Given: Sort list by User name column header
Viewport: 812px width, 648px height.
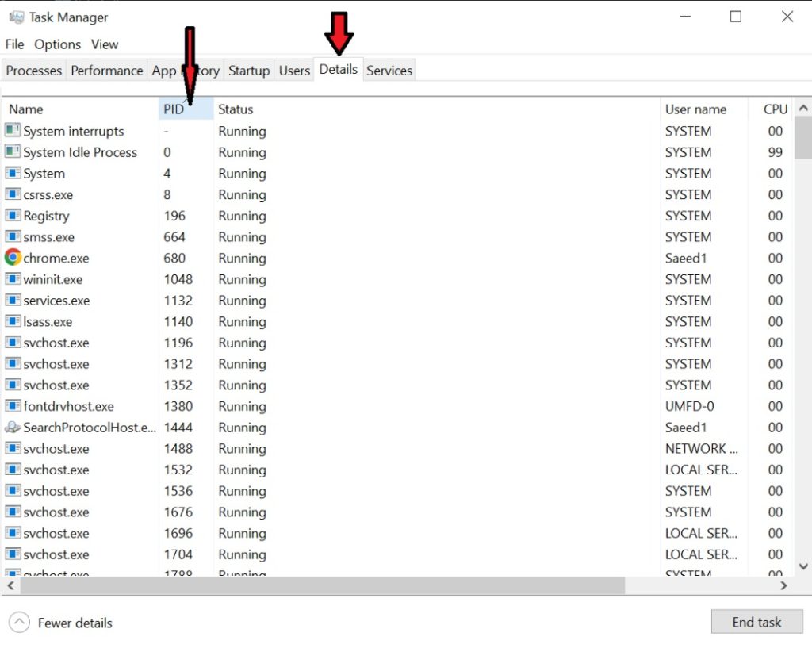Looking at the screenshot, I should (695, 109).
